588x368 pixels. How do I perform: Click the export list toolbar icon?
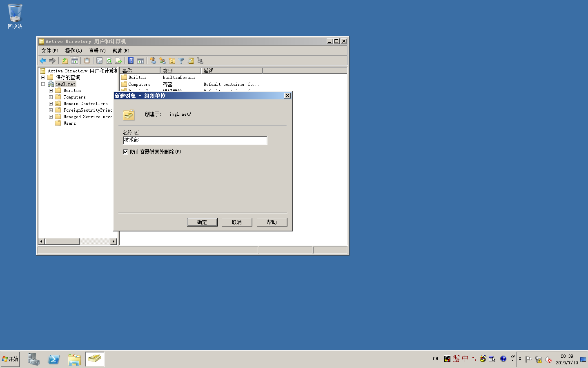tap(118, 61)
